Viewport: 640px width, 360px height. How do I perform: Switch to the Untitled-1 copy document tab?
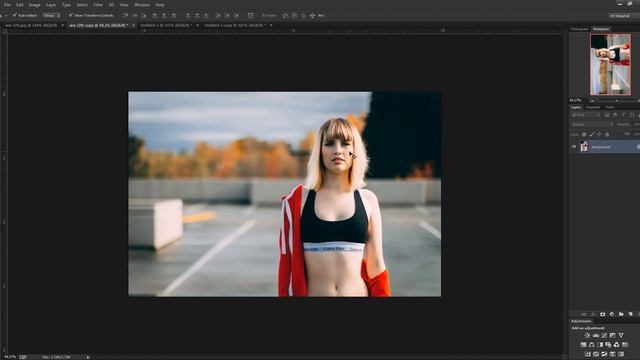[x=234, y=25]
